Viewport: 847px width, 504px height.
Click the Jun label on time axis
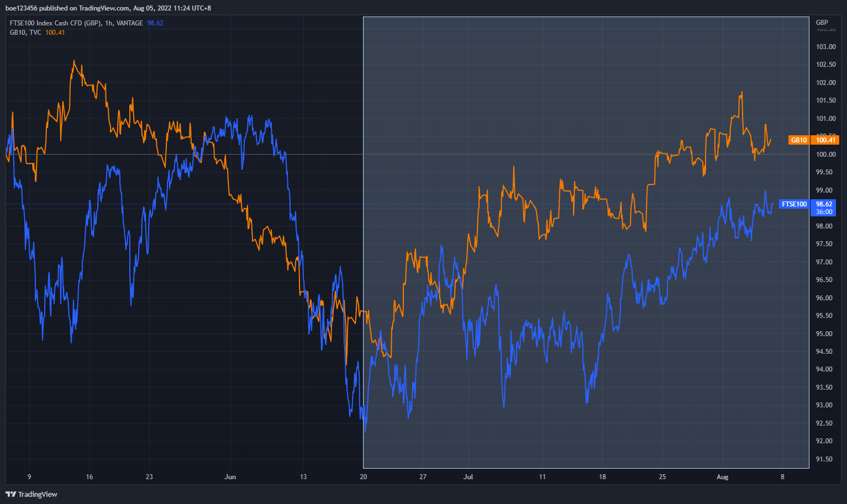pyautogui.click(x=230, y=477)
